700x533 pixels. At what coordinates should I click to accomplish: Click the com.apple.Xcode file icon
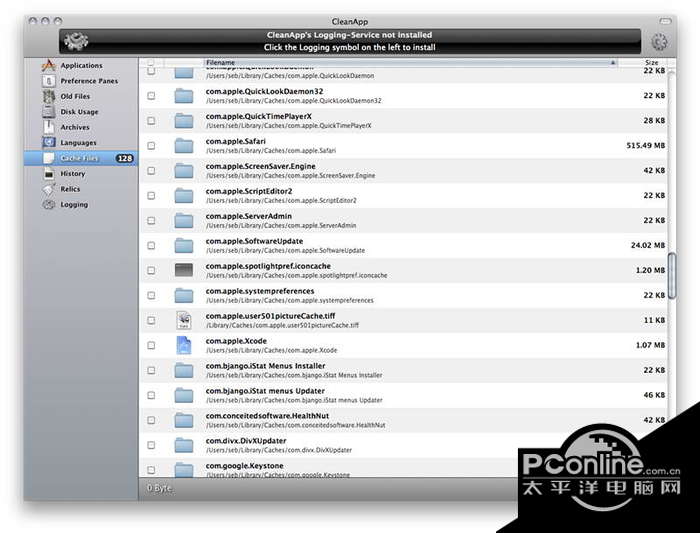[183, 345]
